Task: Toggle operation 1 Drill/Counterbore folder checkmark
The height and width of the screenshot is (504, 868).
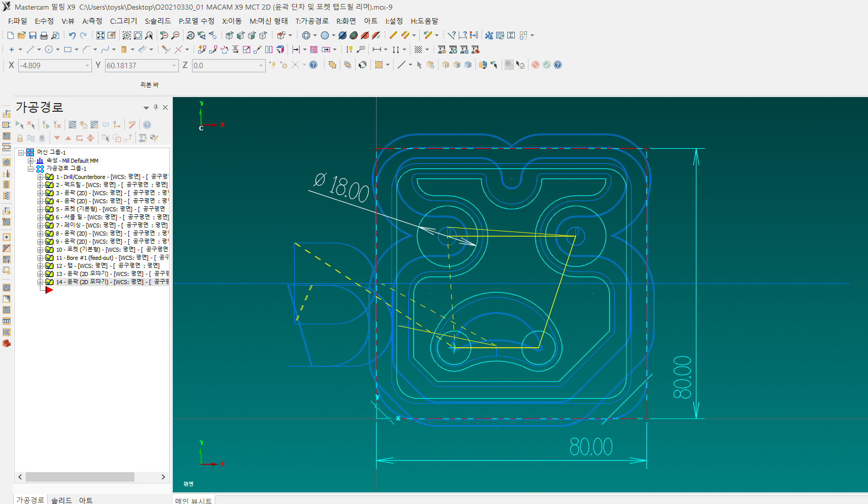Action: [50, 177]
